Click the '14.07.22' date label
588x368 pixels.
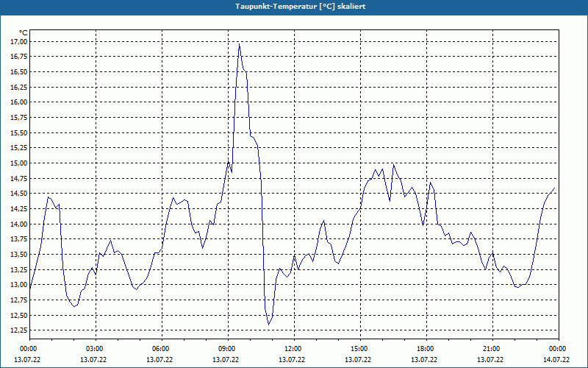point(556,359)
